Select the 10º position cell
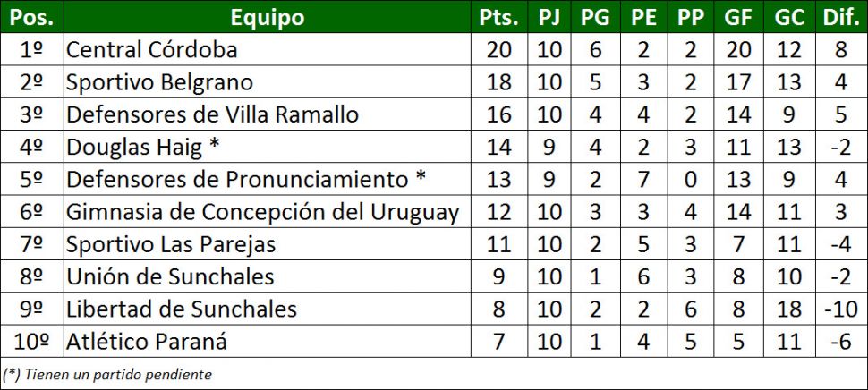Image resolution: width=868 pixels, height=390 pixels. tap(31, 342)
